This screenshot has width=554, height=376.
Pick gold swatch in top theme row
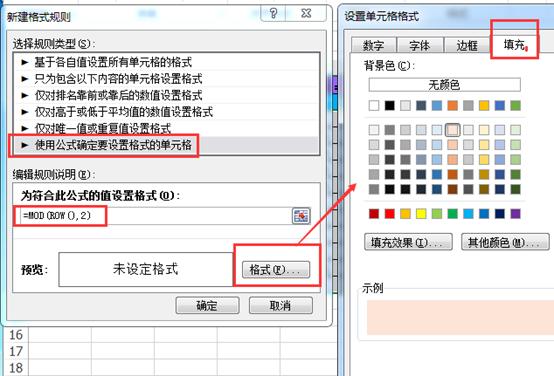pyautogui.click(x=484, y=105)
